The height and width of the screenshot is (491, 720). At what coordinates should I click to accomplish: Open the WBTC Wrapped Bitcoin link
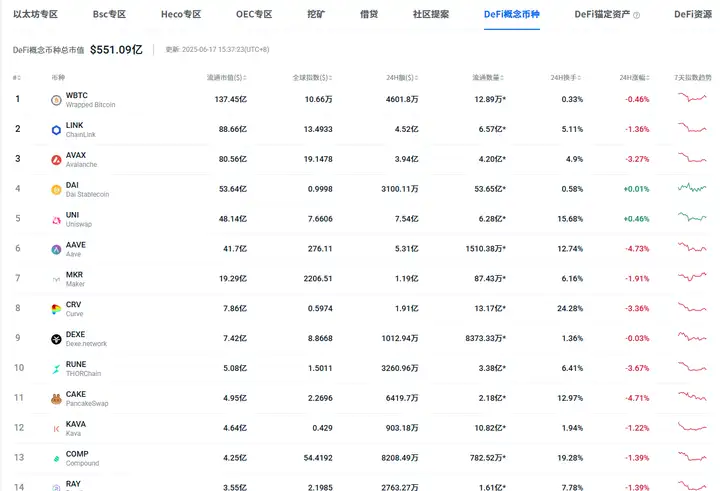pos(90,100)
